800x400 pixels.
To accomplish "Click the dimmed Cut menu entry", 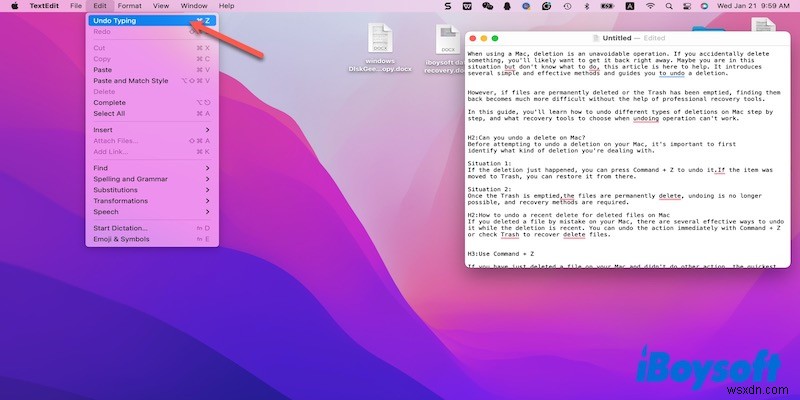I will coord(152,48).
